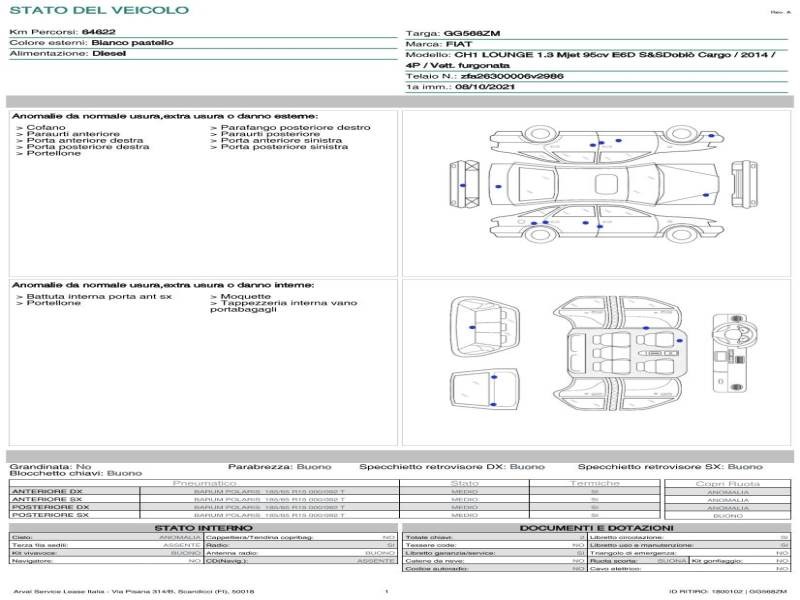Select 'Tappezzeria interna vano portabagagli' entry
This screenshot has height=600, width=800.
(284, 306)
